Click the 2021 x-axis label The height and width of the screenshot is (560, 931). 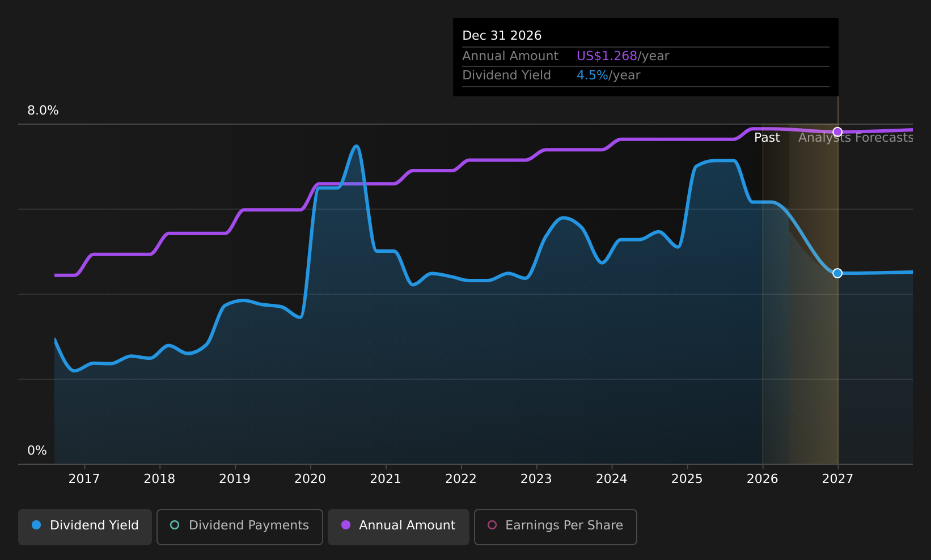386,479
